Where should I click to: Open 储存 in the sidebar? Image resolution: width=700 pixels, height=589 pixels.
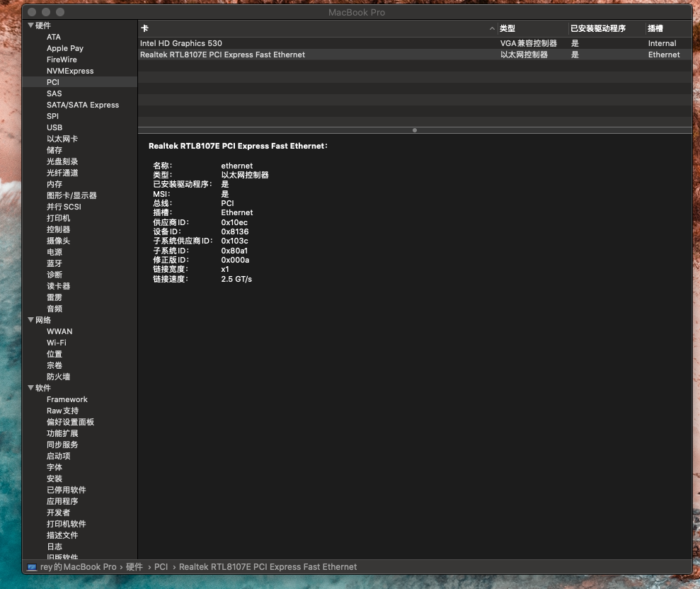54,150
